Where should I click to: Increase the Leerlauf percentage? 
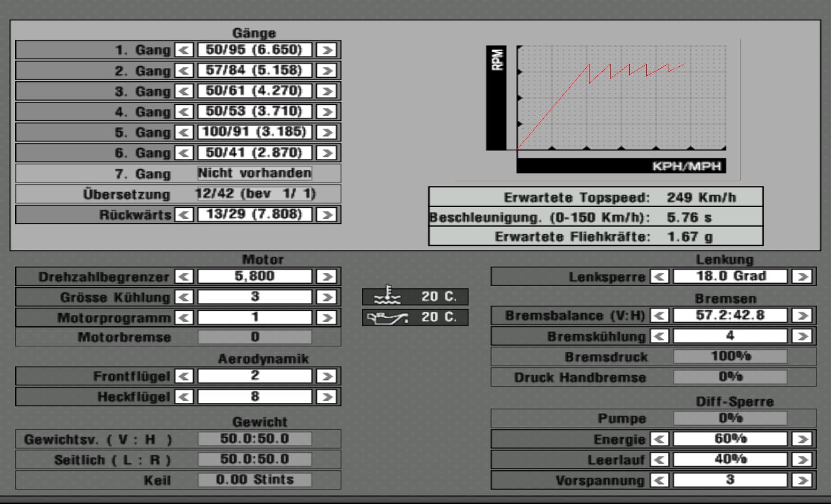coord(801,460)
